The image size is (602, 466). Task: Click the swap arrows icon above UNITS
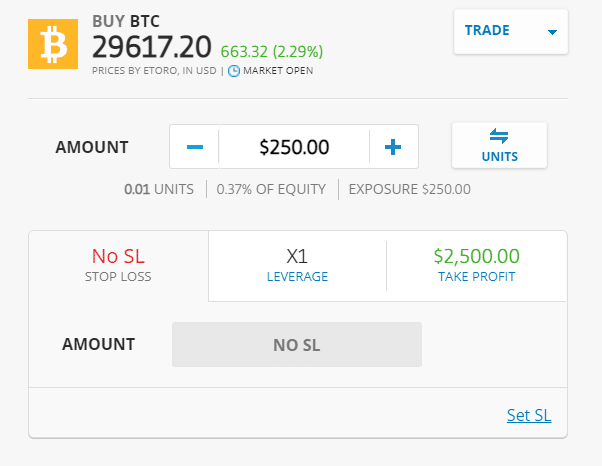coord(499,136)
